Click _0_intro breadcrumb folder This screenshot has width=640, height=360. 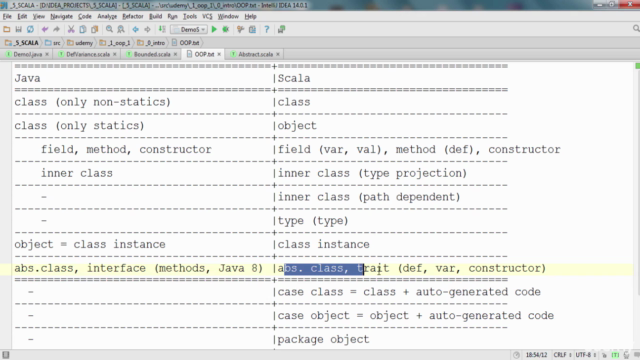151,42
